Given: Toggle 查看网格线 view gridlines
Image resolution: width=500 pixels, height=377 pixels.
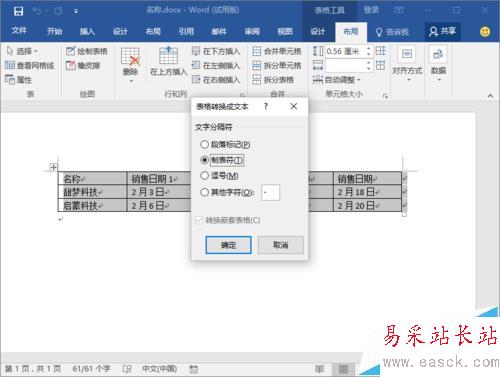Looking at the screenshot, I should pyautogui.click(x=30, y=65).
